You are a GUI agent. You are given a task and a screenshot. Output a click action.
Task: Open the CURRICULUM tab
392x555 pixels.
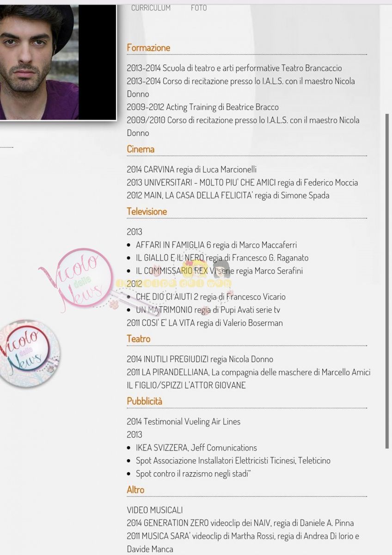151,8
